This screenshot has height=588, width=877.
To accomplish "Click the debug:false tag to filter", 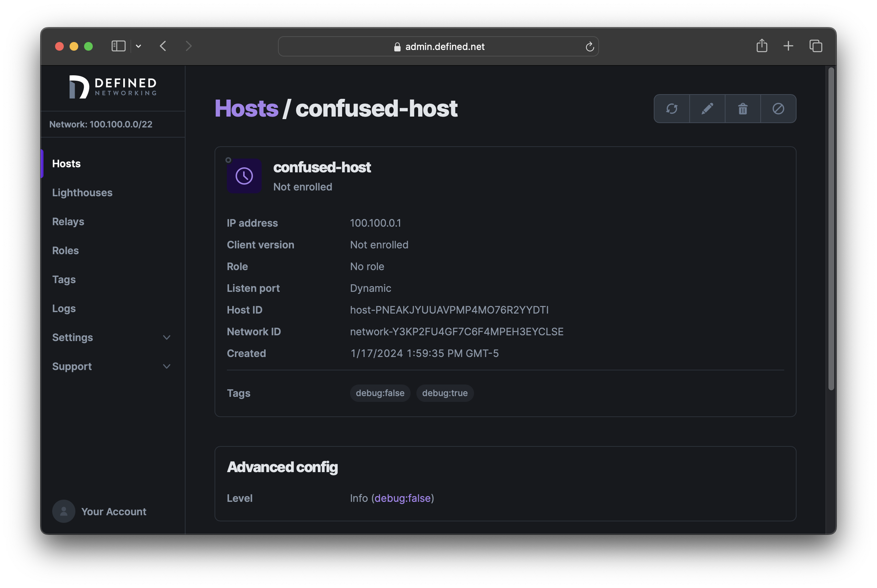I will [379, 392].
